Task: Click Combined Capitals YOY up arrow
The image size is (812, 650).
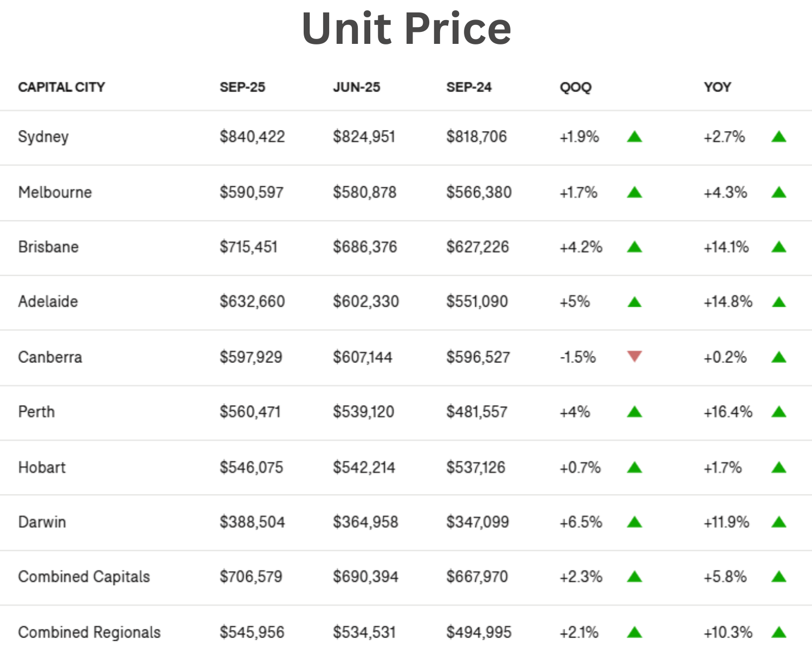Action: tap(778, 577)
